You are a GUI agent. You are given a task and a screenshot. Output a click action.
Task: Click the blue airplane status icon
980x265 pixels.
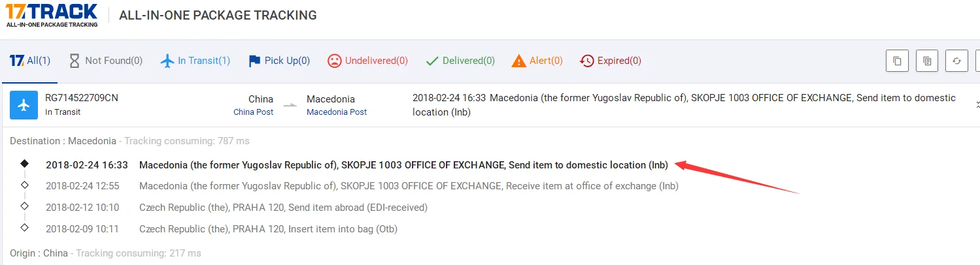pyautogui.click(x=24, y=105)
